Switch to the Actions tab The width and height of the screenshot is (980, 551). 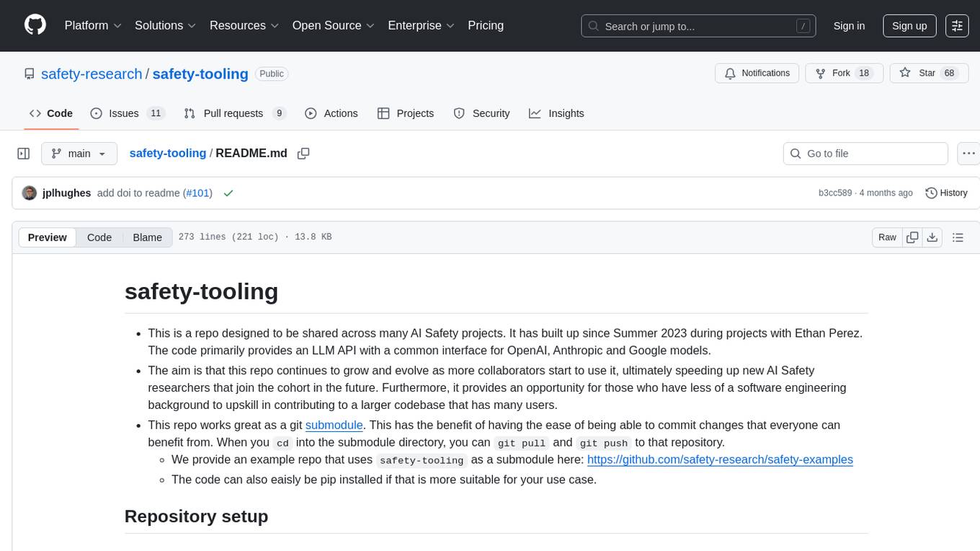pos(331,113)
